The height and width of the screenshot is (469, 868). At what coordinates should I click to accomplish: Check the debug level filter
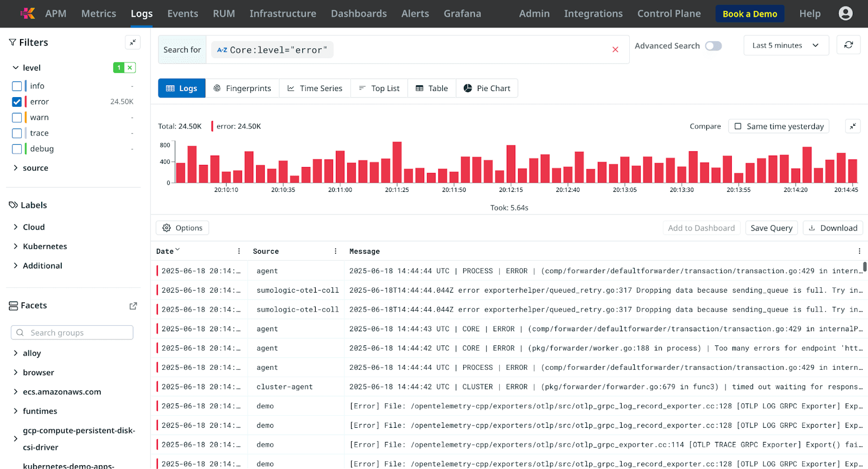point(17,149)
